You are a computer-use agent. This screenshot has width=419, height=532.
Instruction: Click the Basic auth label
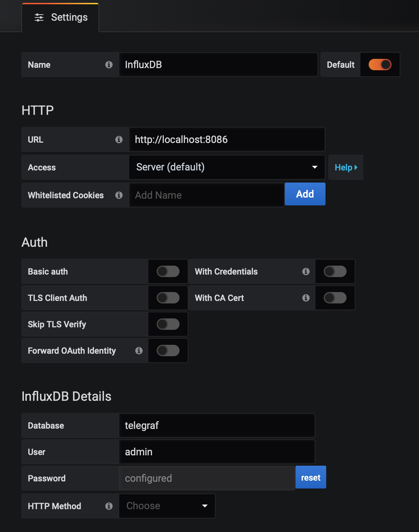click(48, 272)
